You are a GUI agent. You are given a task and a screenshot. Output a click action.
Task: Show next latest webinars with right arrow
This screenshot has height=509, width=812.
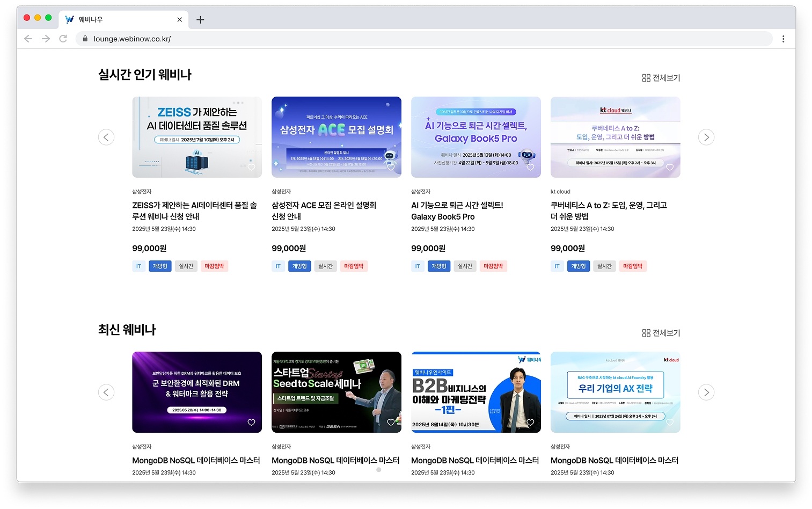[x=706, y=392]
